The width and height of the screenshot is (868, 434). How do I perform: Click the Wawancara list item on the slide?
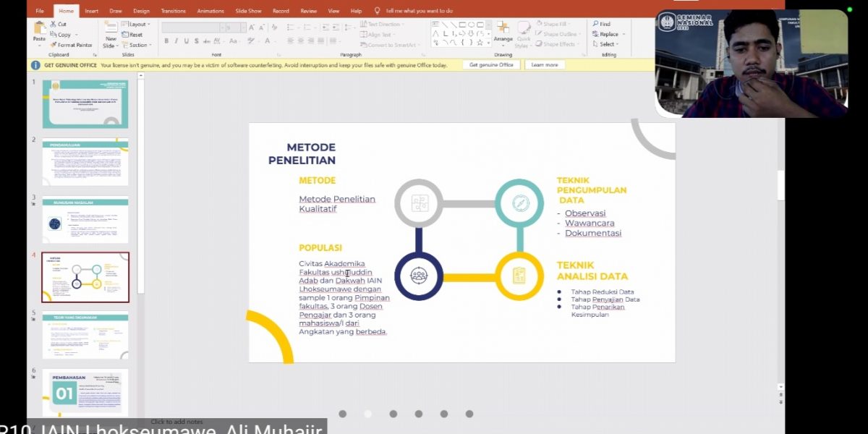click(590, 223)
